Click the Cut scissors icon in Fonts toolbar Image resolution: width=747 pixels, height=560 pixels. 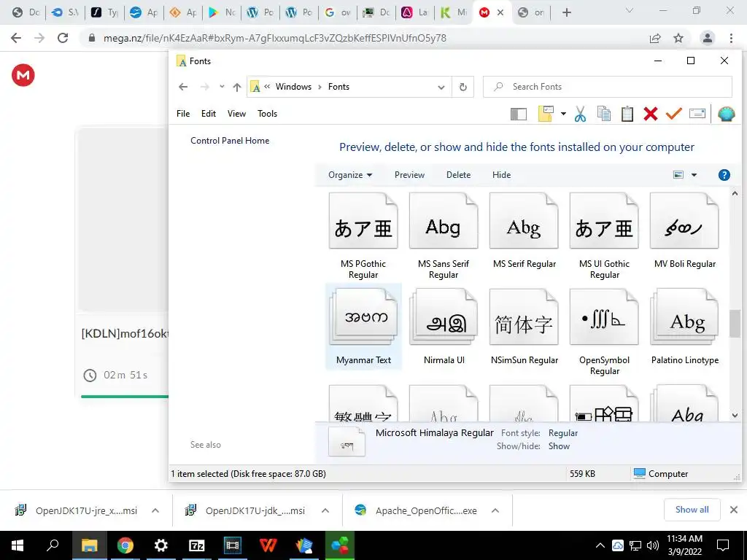(580, 114)
